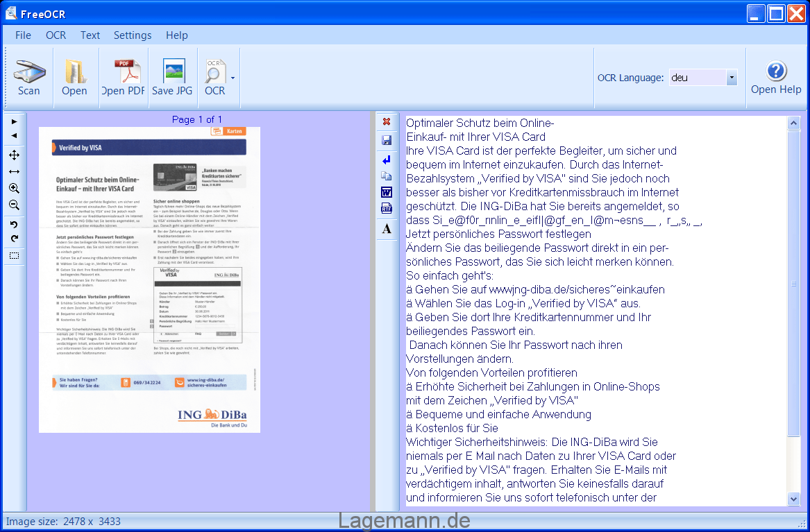
Task: Open the File menu
Action: click(23, 35)
